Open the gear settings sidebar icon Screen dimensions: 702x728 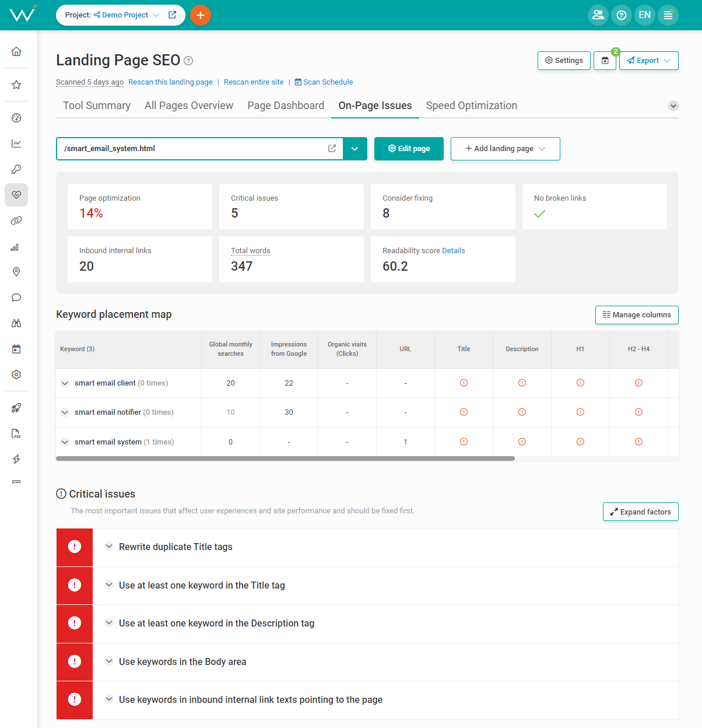tap(16, 374)
